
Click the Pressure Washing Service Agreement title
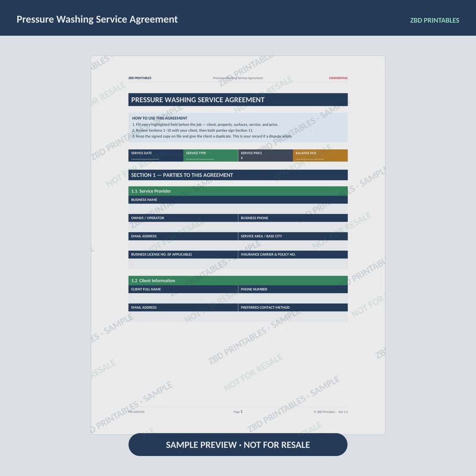tap(97, 19)
